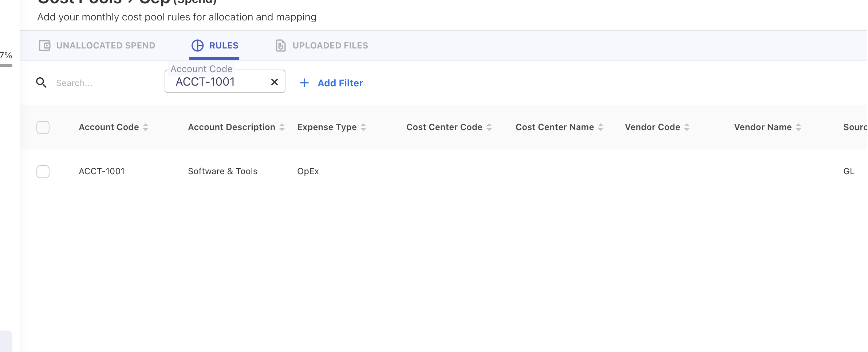Click the plus icon beside Add Filter
The image size is (868, 352).
tap(304, 83)
